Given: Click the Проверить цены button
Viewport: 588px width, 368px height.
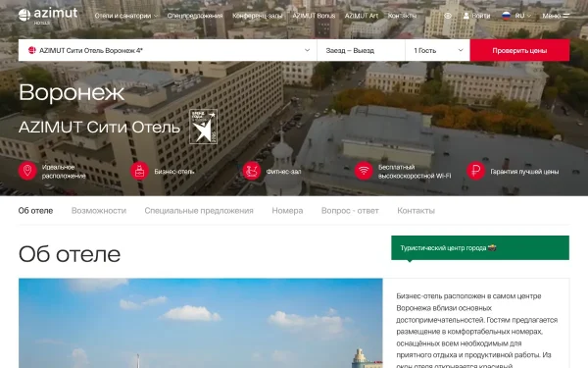Looking at the screenshot, I should click(519, 50).
